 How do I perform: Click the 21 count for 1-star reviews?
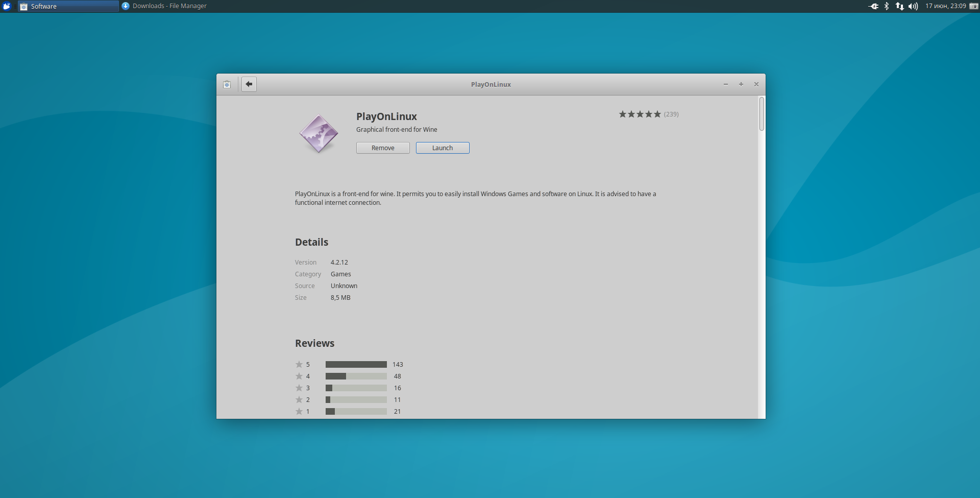point(398,412)
